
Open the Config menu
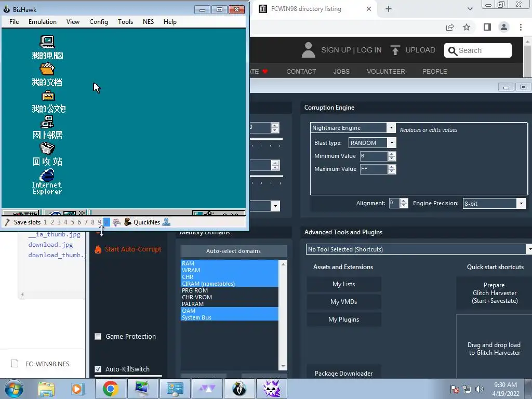point(99,22)
